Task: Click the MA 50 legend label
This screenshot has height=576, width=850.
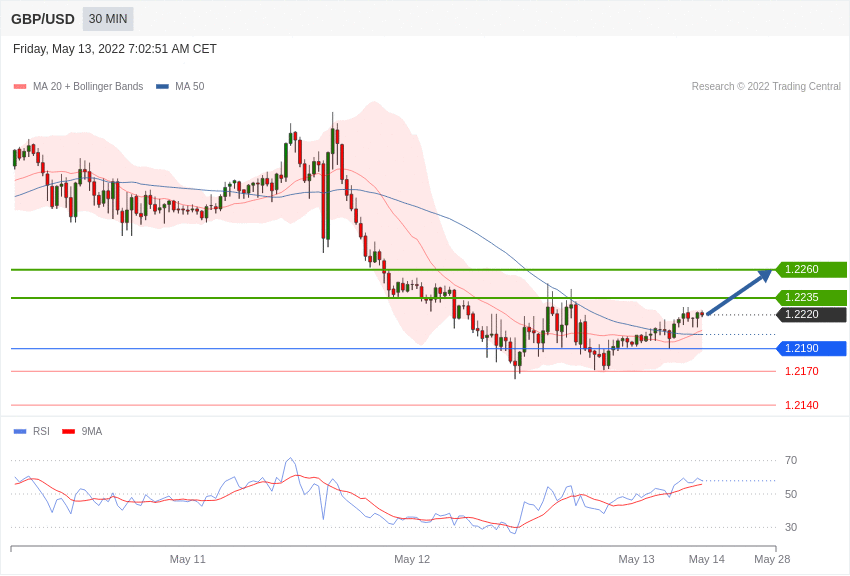Action: click(x=190, y=86)
